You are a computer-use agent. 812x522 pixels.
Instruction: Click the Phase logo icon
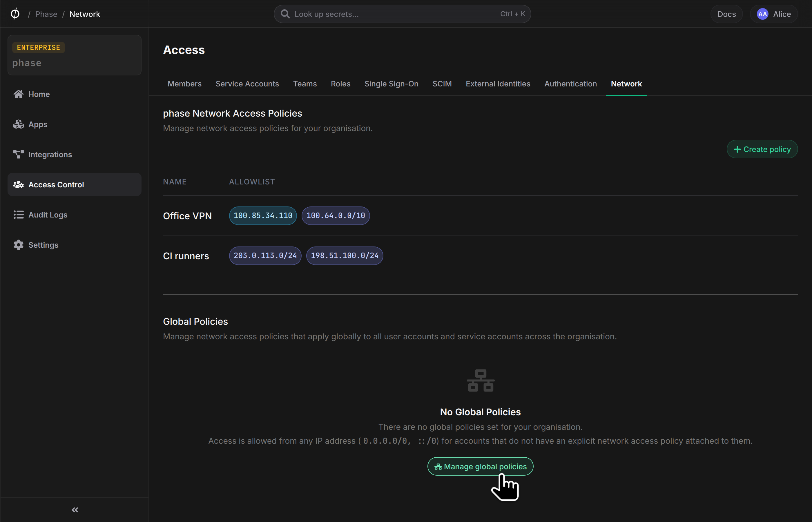click(x=15, y=14)
